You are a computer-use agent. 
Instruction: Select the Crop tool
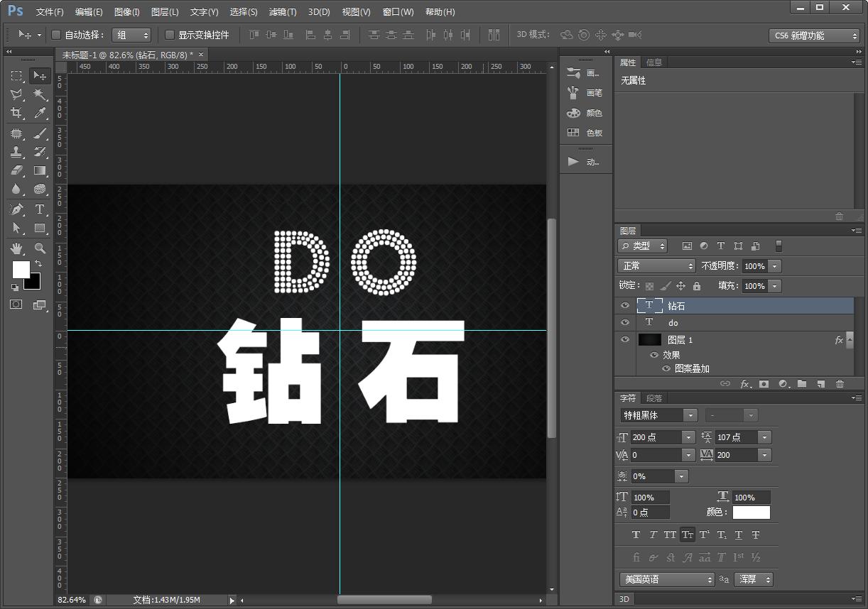click(x=16, y=113)
